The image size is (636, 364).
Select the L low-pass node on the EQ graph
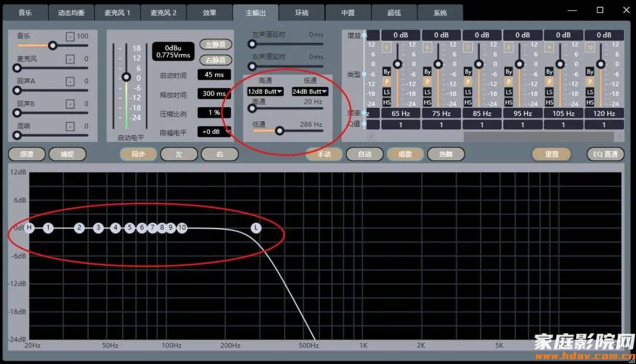[256, 228]
